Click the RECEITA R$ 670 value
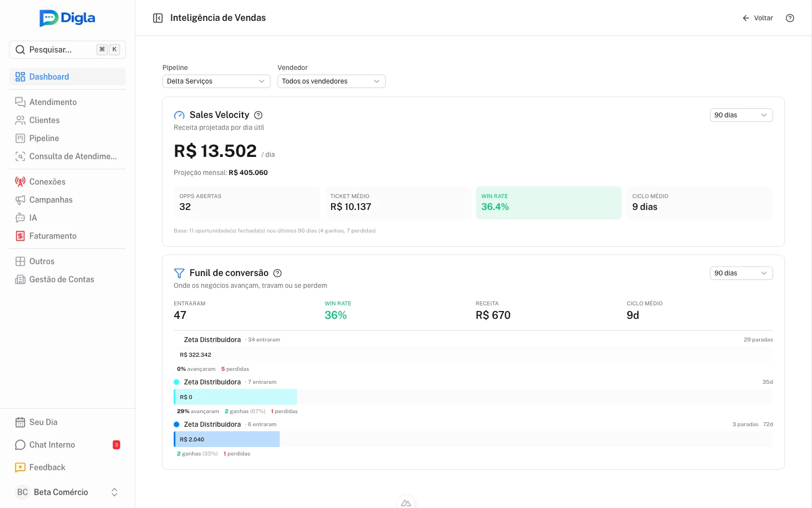The image size is (812, 508). (493, 316)
